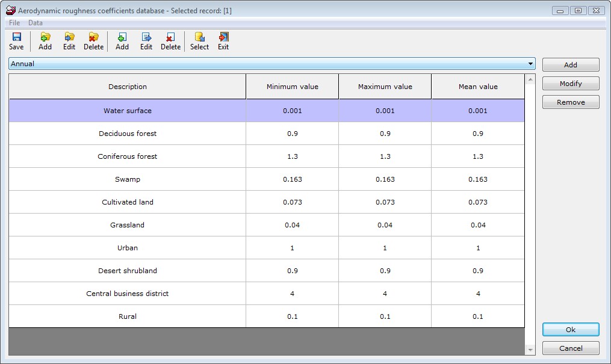This screenshot has height=364, width=611.
Task: Click the Delete record icon in toolbar
Action: tap(170, 37)
